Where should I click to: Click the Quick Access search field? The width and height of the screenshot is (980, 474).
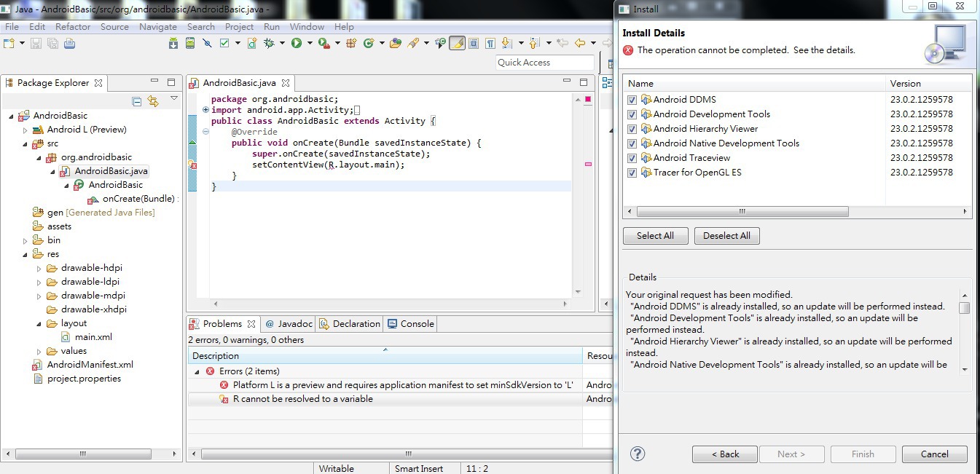[544, 63]
